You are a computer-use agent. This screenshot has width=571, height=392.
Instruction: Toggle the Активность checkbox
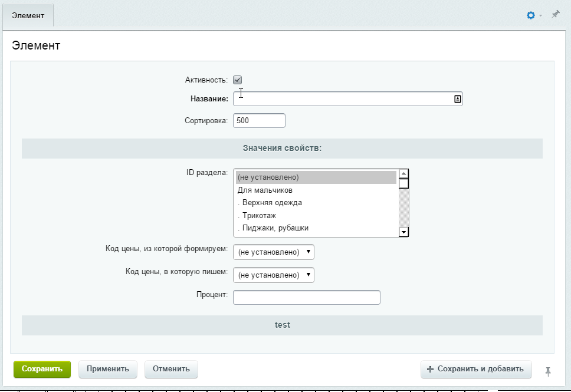[x=238, y=80]
